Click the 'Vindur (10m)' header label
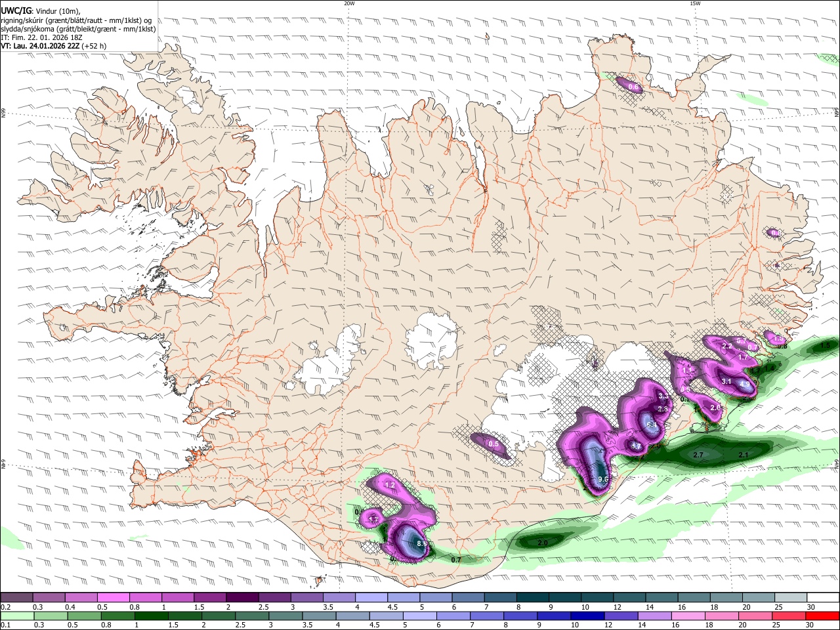The image size is (840, 630). (56, 11)
